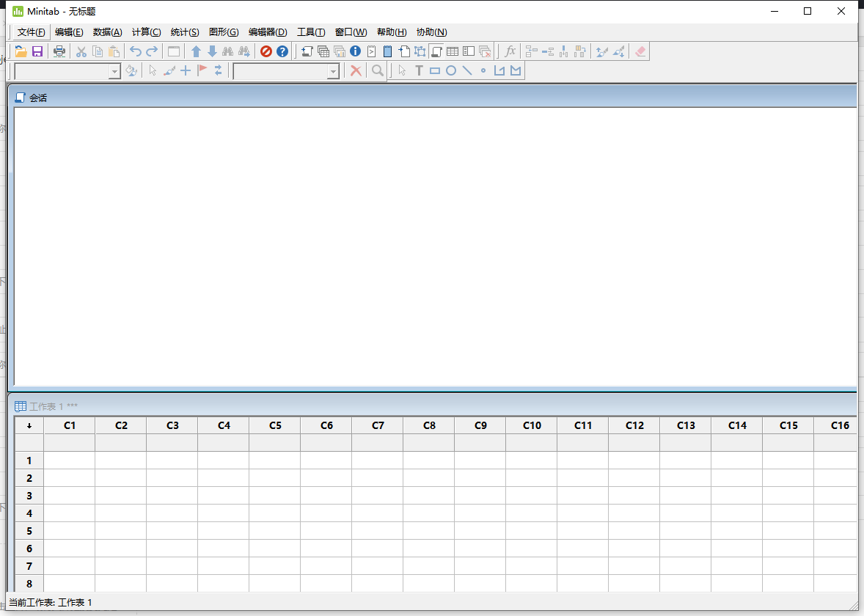Viewport: 864px width, 616px height.
Task: Click the blue down arrow (next command)
Action: click(212, 51)
